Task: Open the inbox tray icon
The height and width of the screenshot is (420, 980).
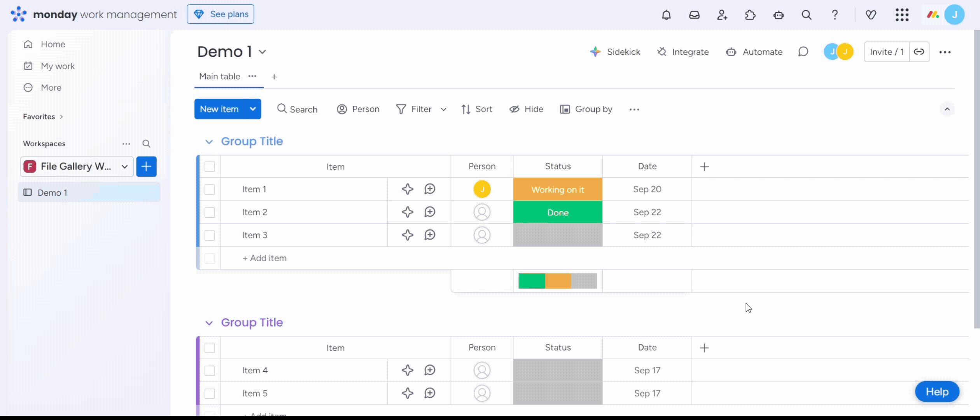Action: click(x=694, y=15)
